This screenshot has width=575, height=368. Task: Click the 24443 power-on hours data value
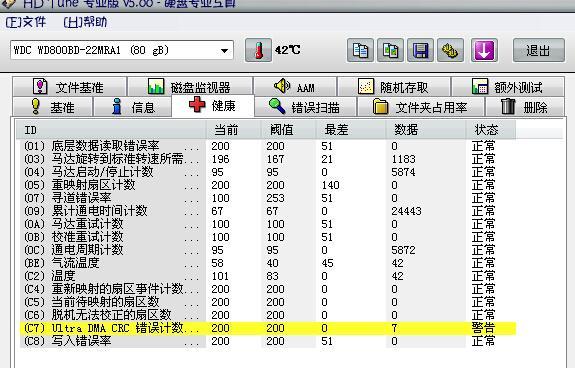406,211
